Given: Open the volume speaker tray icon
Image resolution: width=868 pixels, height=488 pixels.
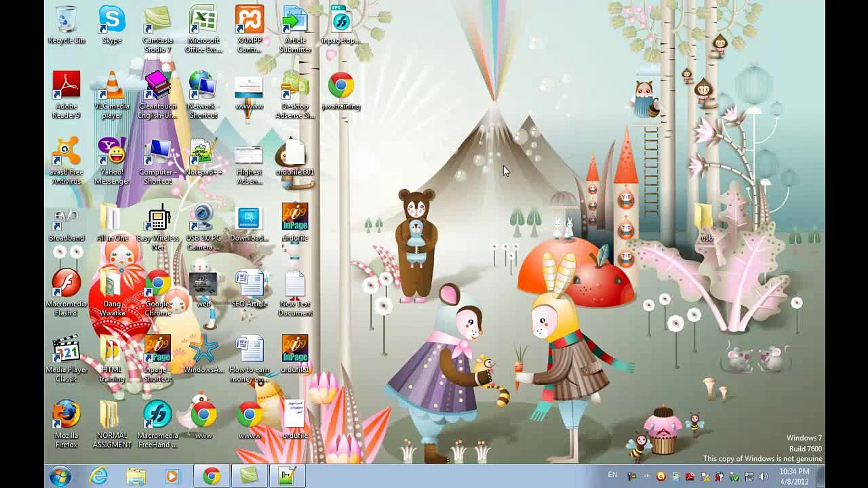Looking at the screenshot, I should click(x=762, y=476).
